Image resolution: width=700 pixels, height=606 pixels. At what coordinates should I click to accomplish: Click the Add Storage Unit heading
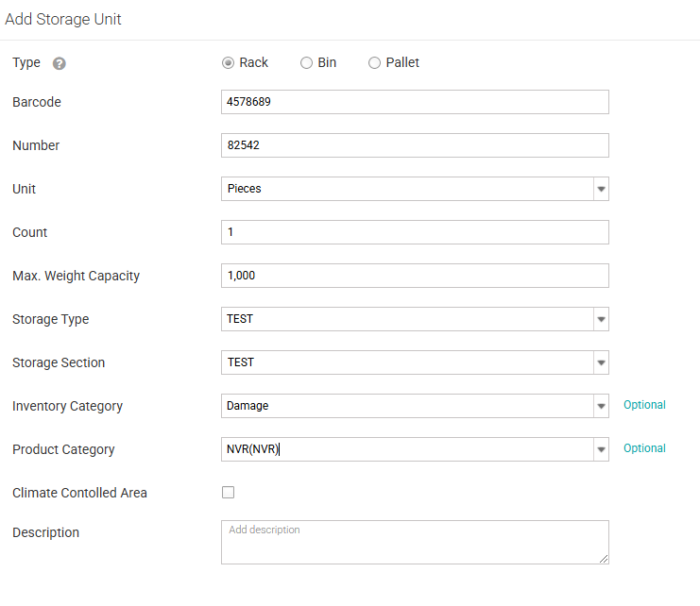coord(63,19)
